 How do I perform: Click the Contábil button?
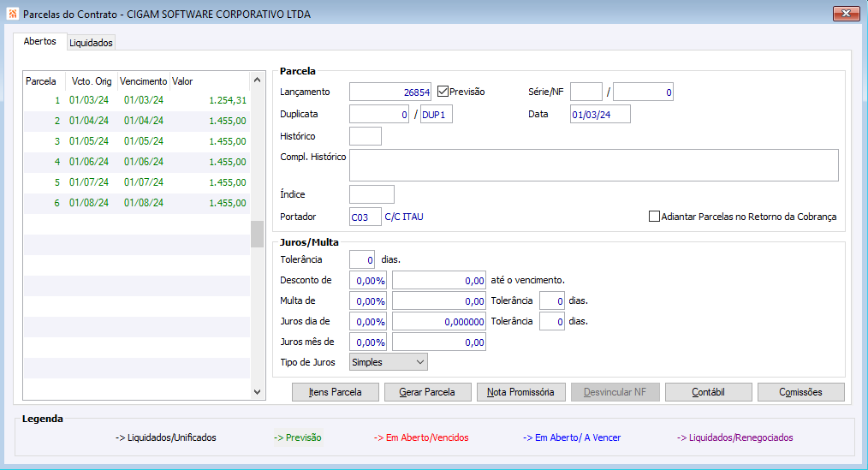tap(709, 392)
